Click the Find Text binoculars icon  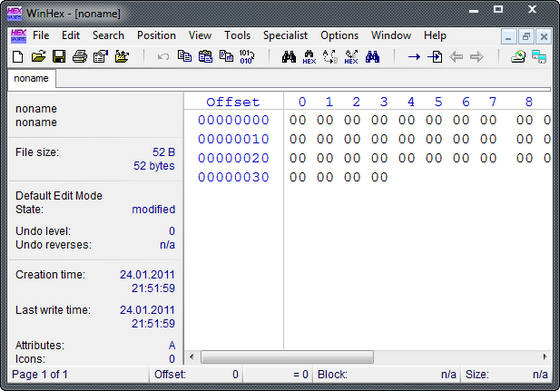(289, 57)
